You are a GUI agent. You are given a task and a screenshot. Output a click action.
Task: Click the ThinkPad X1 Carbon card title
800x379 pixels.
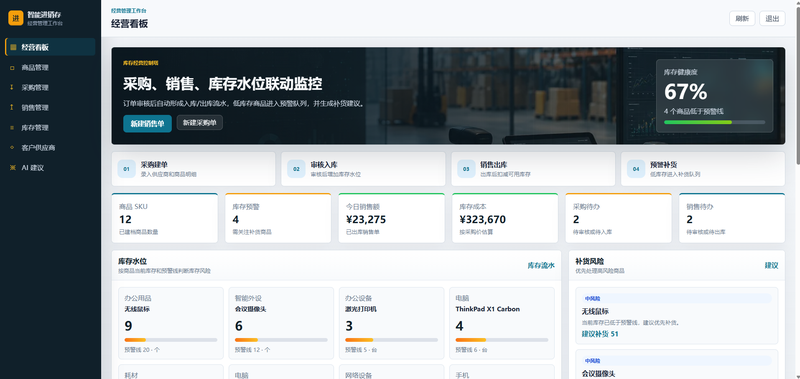(x=487, y=309)
